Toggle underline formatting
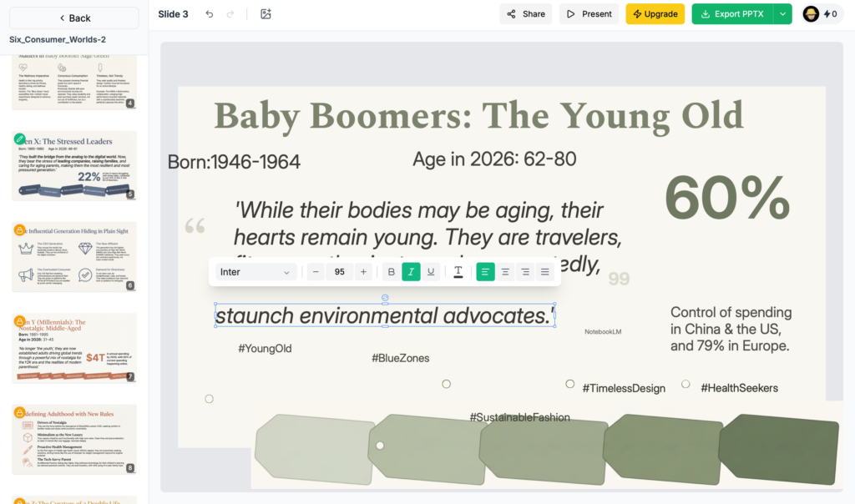855x504 pixels. [431, 272]
